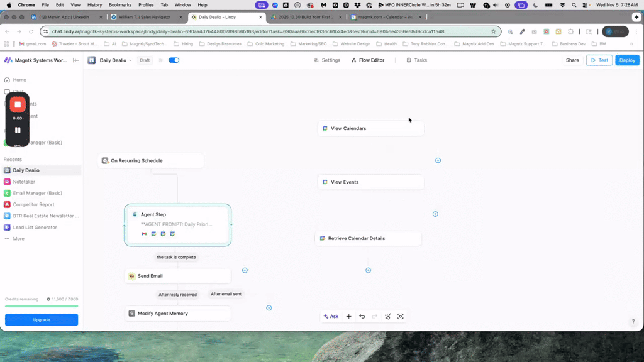The width and height of the screenshot is (644, 362).
Task: Toggle the Daily Dealio agent enabled switch
Action: click(174, 60)
